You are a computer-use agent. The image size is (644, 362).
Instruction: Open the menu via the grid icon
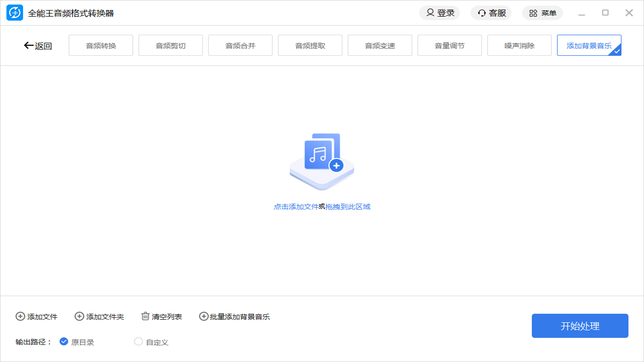tap(532, 13)
